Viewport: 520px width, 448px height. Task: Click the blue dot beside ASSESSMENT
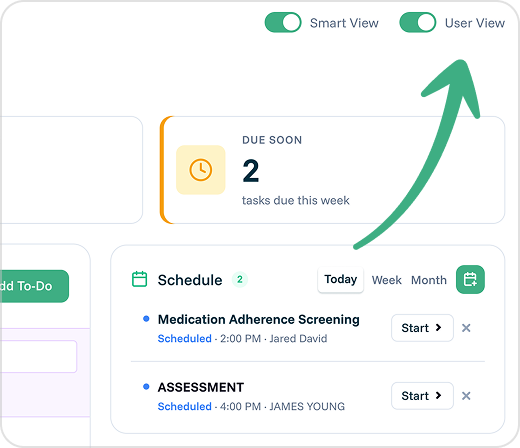pos(146,387)
